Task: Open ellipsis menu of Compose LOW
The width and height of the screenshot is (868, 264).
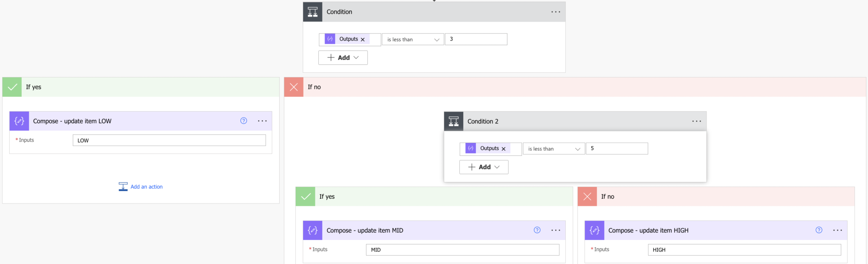Action: [262, 121]
